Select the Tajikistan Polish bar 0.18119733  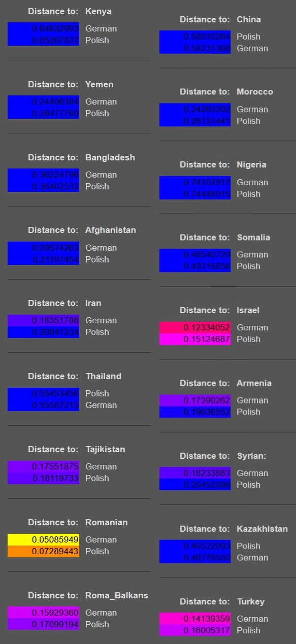[43, 478]
